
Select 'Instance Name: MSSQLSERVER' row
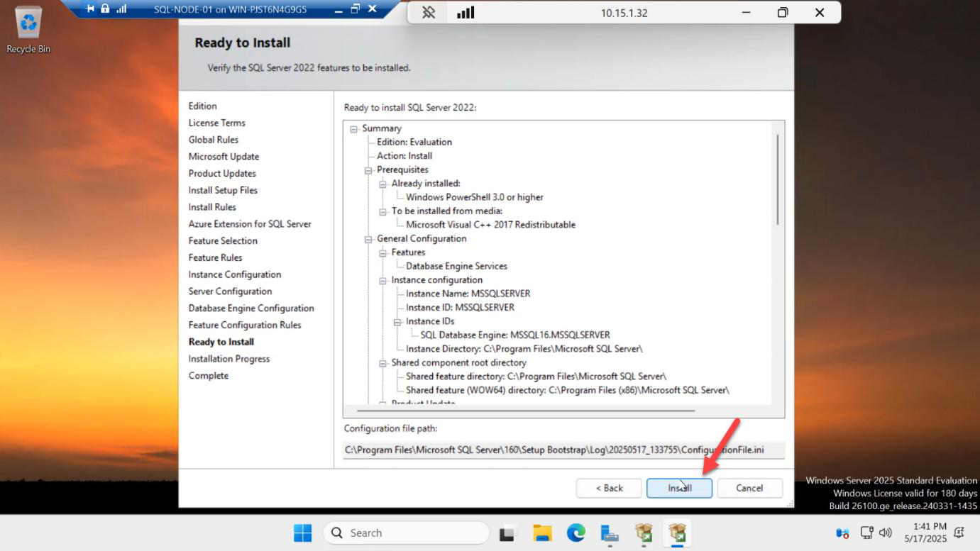[x=468, y=294]
